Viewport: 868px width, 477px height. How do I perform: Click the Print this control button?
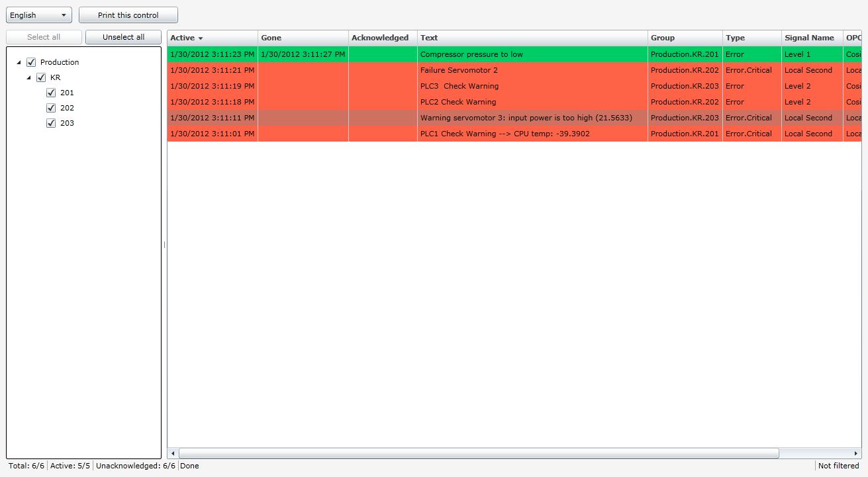coord(128,15)
